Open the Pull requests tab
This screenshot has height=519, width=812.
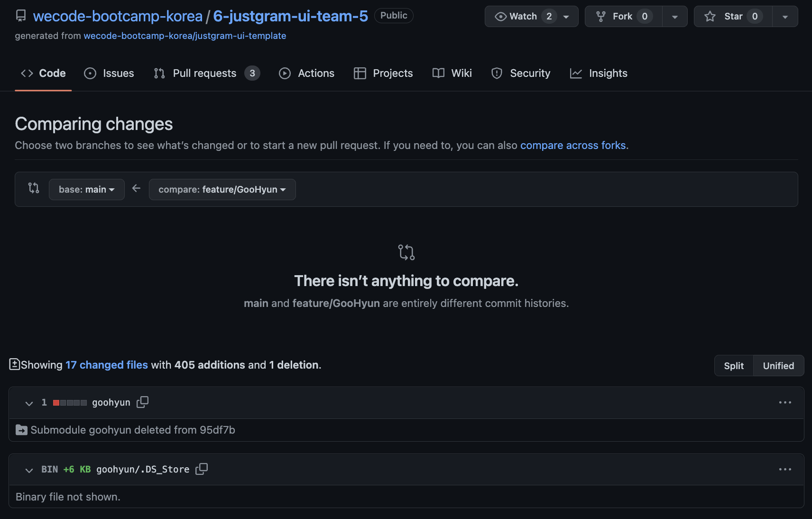[x=205, y=73]
